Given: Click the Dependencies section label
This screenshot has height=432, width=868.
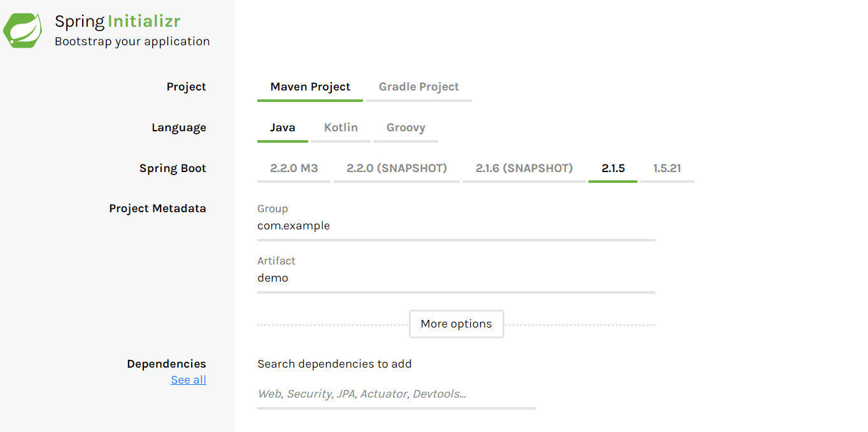Looking at the screenshot, I should pyautogui.click(x=166, y=364).
